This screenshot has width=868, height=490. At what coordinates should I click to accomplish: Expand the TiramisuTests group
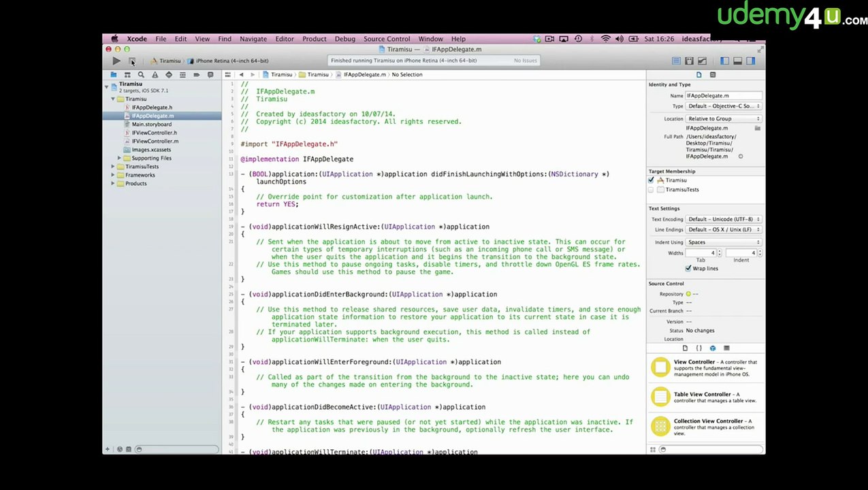tap(113, 167)
